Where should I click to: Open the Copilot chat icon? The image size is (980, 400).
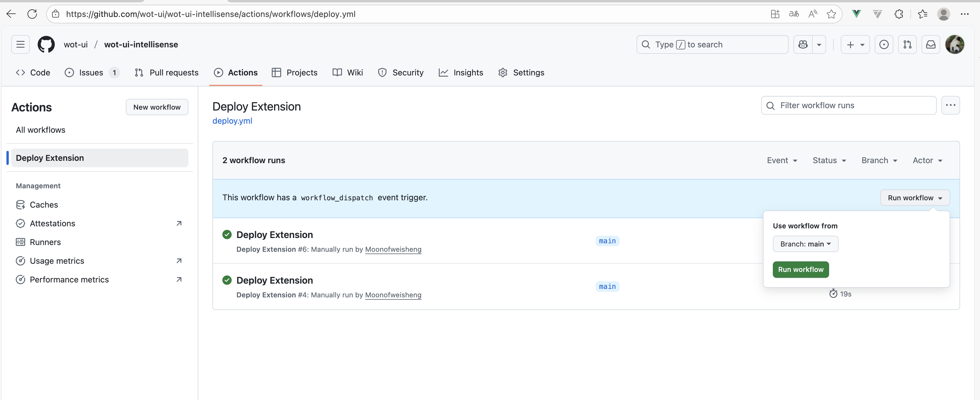tap(803, 44)
